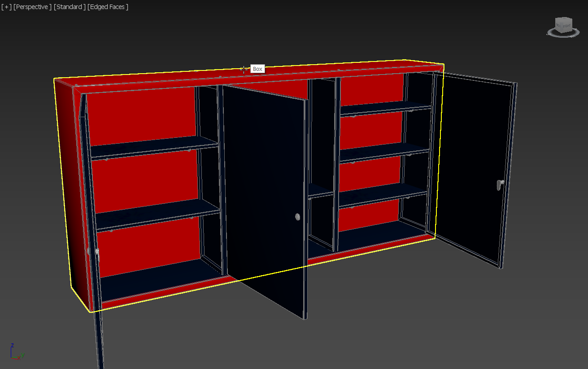Open the Standard shading viewport menu
The width and height of the screenshot is (588, 369).
click(70, 7)
